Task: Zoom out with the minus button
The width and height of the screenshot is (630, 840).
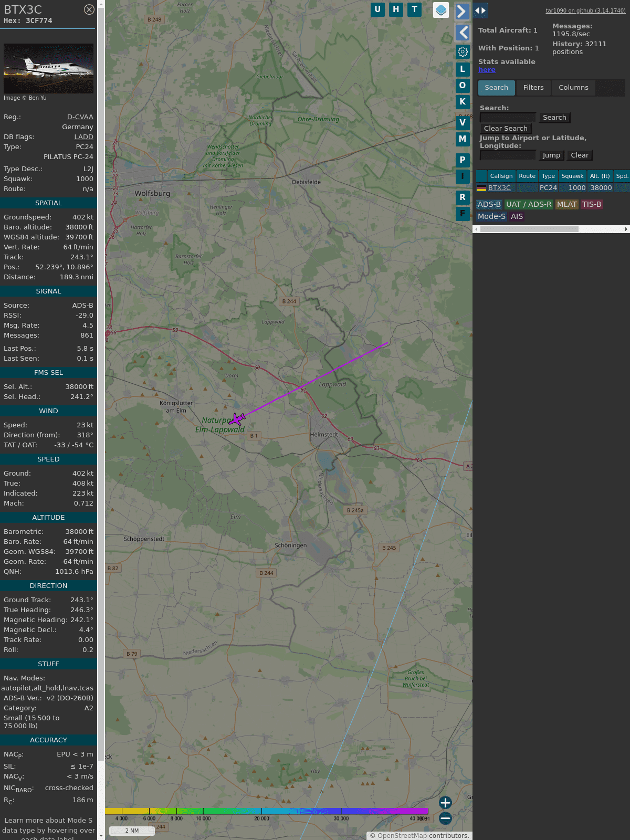Action: tap(445, 818)
